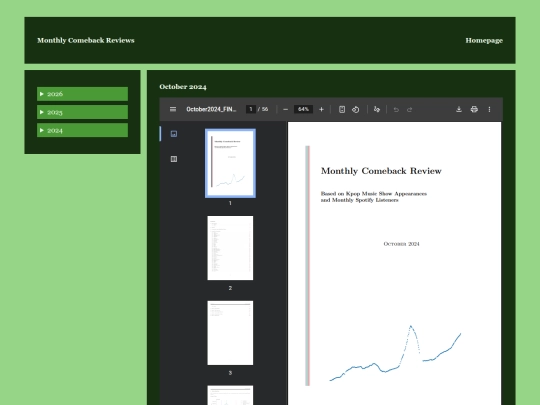Click the page number input field
The image size is (540, 405).
point(251,109)
